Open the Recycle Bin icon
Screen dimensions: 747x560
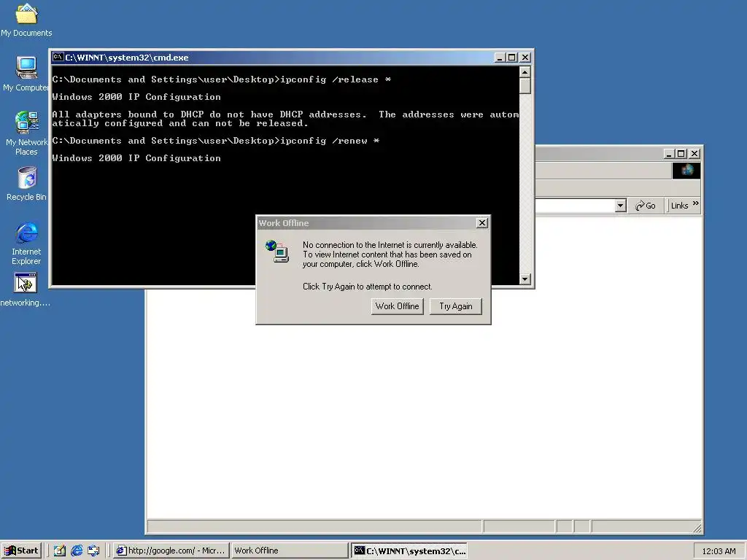[27, 183]
